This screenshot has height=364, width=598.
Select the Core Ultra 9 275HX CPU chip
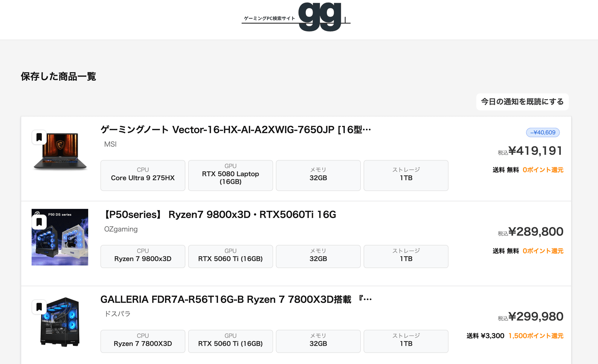click(143, 175)
